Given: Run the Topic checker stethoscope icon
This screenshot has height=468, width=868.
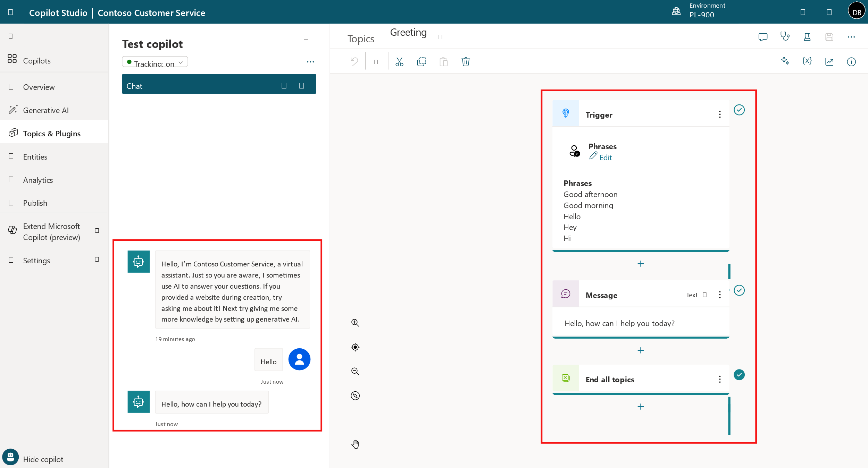Looking at the screenshot, I should pyautogui.click(x=785, y=36).
